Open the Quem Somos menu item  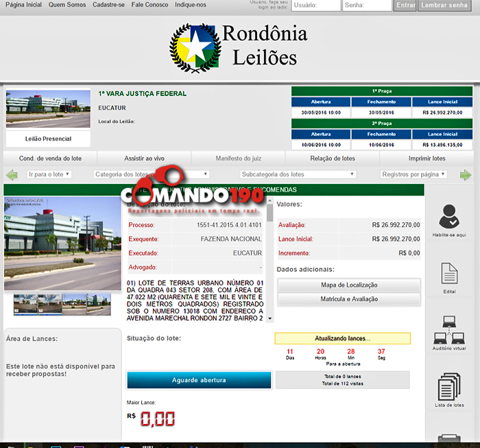point(67,5)
